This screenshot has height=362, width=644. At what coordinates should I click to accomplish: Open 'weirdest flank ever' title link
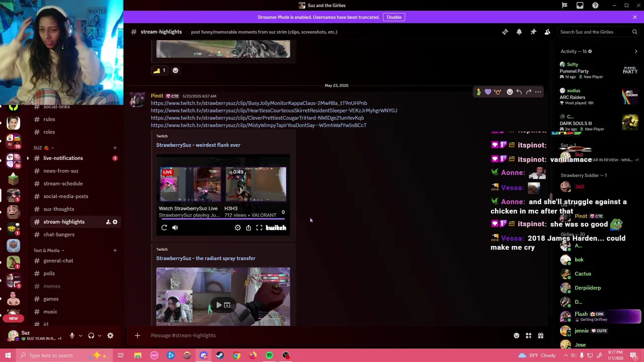tap(198, 145)
